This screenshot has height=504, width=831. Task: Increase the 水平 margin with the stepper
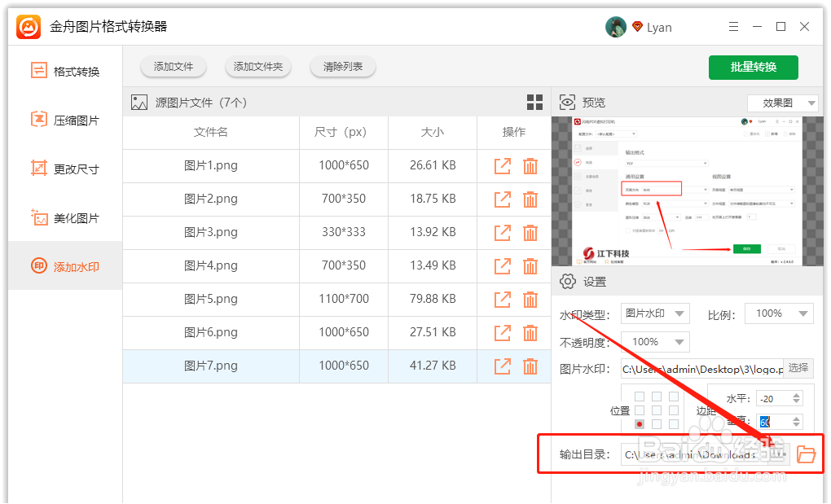coord(794,394)
